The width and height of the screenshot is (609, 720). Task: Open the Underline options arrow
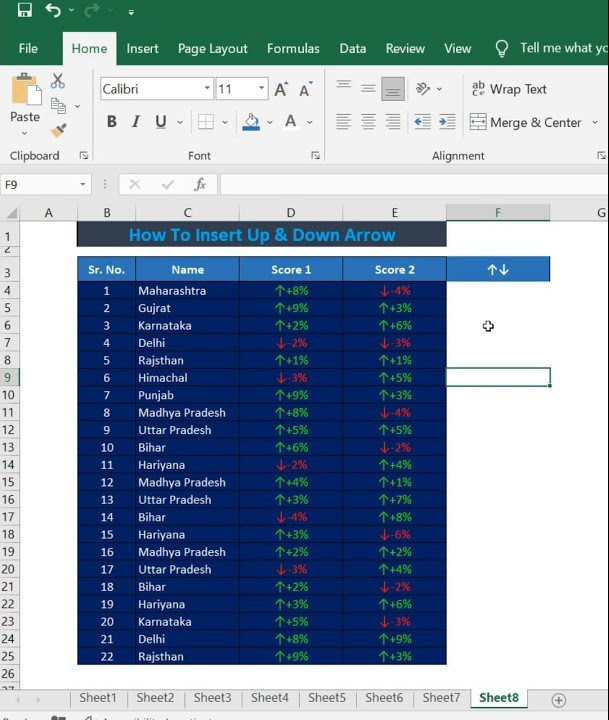[180, 122]
